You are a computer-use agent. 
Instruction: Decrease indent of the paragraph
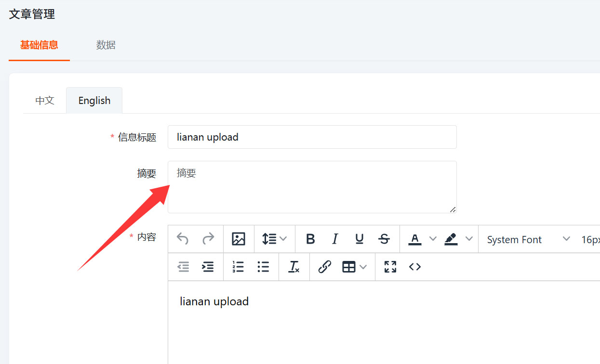coord(183,267)
